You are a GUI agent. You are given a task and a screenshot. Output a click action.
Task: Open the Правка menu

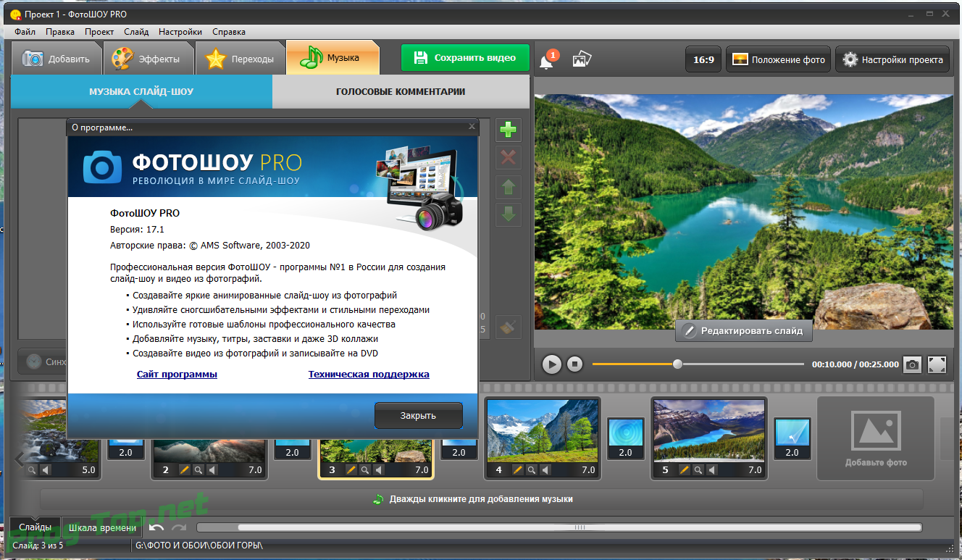coord(60,32)
